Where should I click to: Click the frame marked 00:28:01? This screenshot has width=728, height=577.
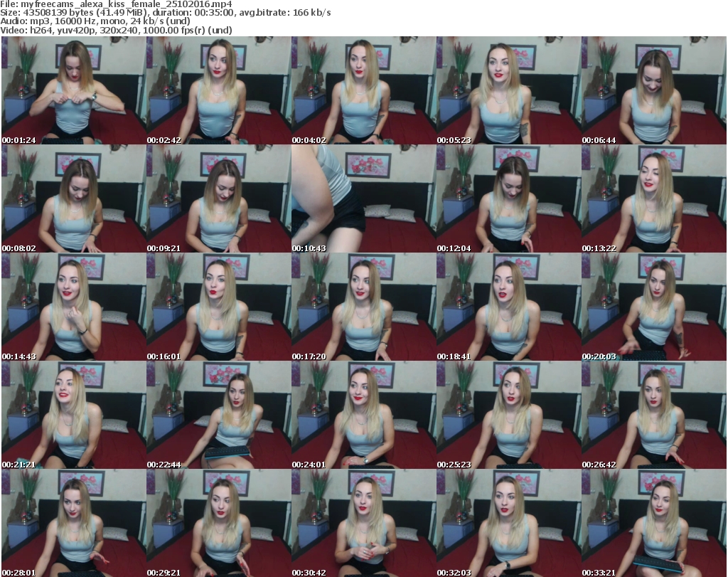73,523
